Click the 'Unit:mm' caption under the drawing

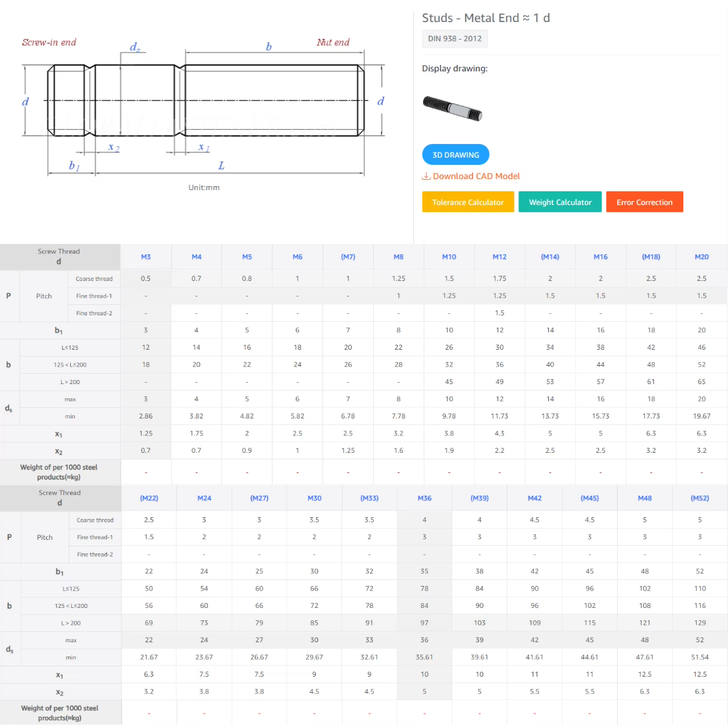tap(204, 188)
